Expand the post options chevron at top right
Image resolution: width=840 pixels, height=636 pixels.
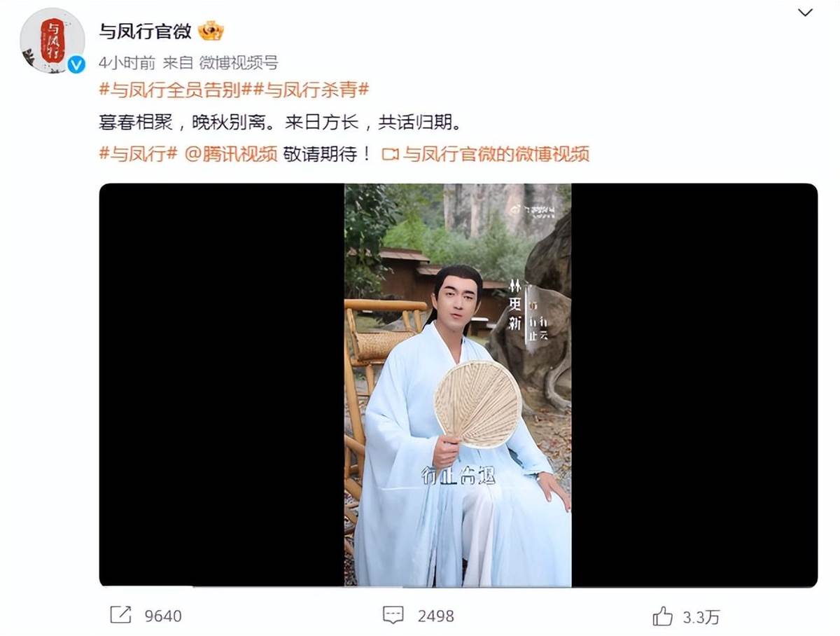(x=806, y=12)
